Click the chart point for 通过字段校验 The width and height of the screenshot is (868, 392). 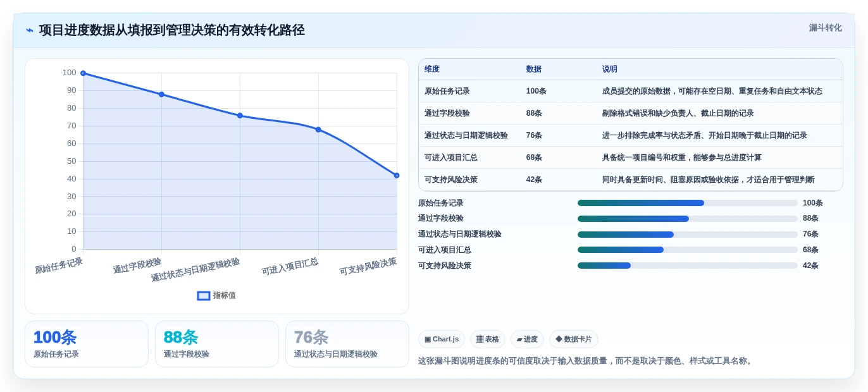pos(161,94)
